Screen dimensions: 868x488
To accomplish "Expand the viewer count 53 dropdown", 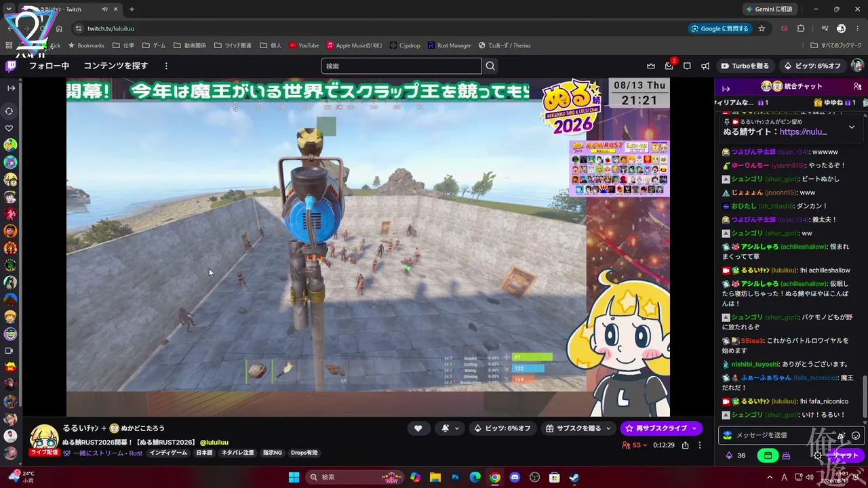I will [x=635, y=445].
